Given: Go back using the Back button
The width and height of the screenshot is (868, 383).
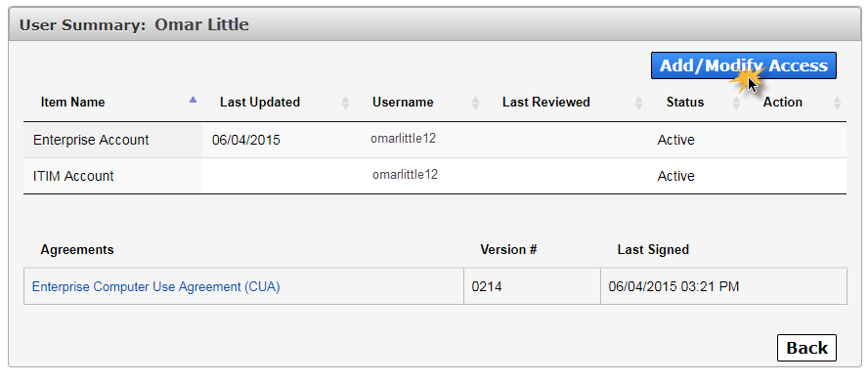Looking at the screenshot, I should click(806, 348).
